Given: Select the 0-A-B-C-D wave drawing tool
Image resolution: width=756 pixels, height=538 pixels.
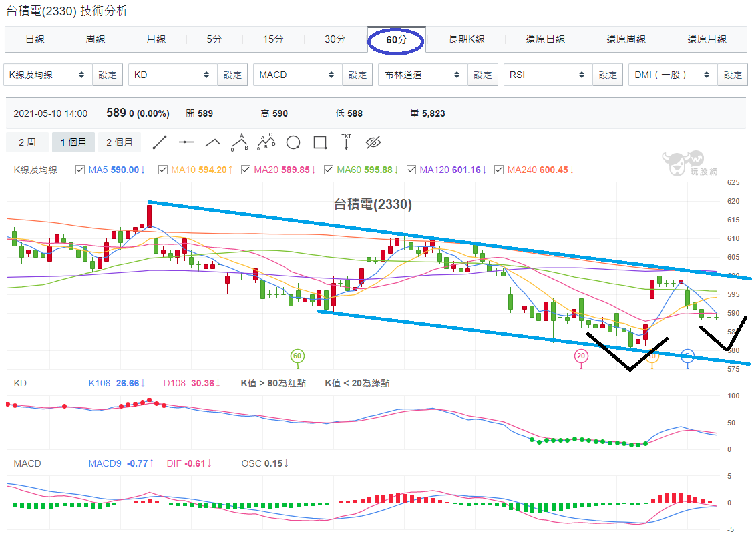Looking at the screenshot, I should click(x=266, y=142).
